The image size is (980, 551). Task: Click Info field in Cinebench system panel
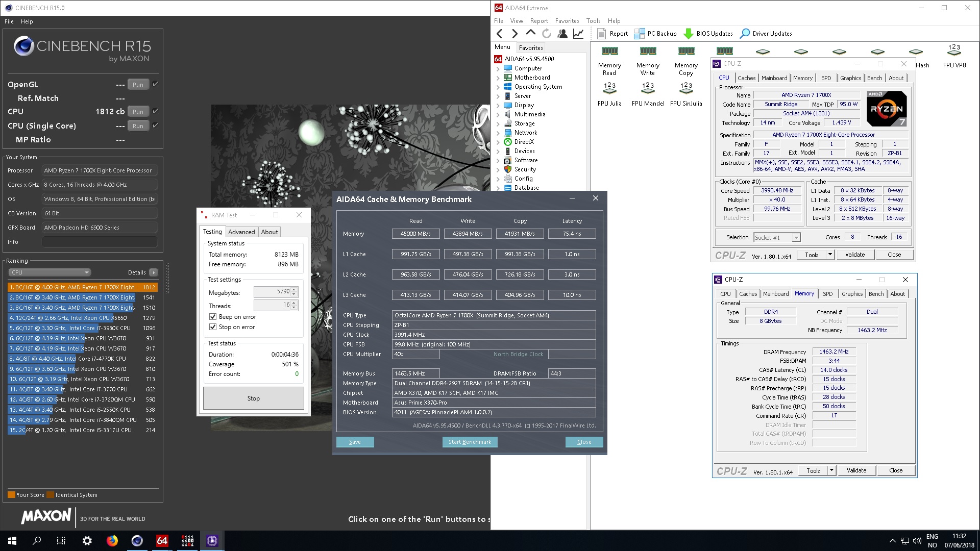(x=100, y=242)
